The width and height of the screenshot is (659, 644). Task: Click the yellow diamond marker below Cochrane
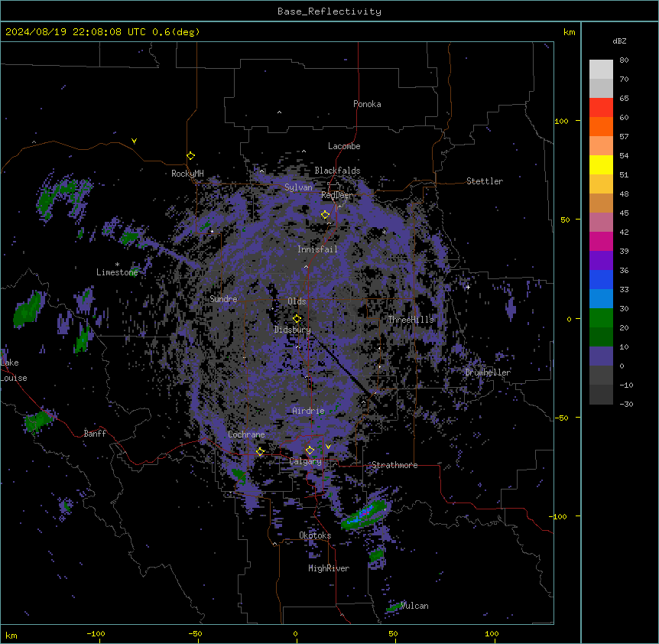(260, 451)
